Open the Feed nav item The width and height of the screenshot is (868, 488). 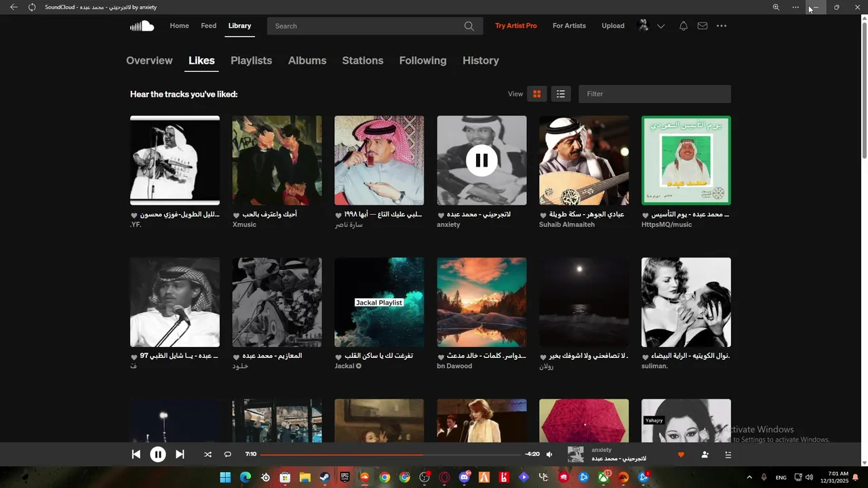(209, 26)
